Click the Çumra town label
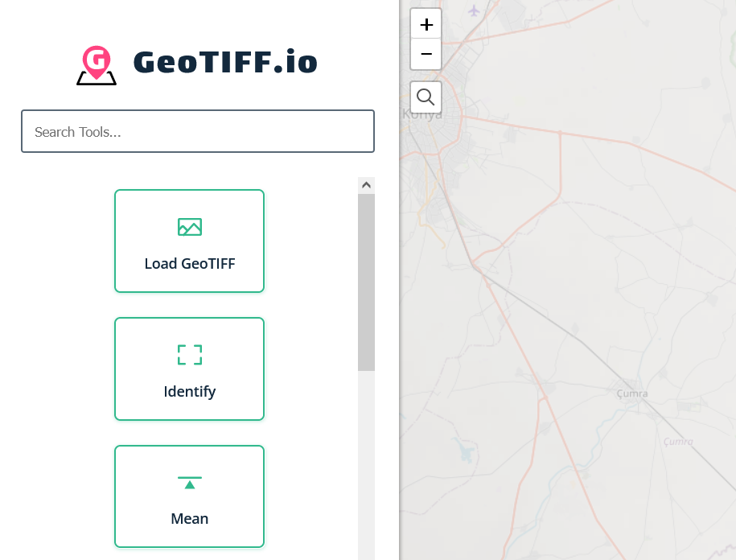This screenshot has width=736, height=560. tap(631, 393)
